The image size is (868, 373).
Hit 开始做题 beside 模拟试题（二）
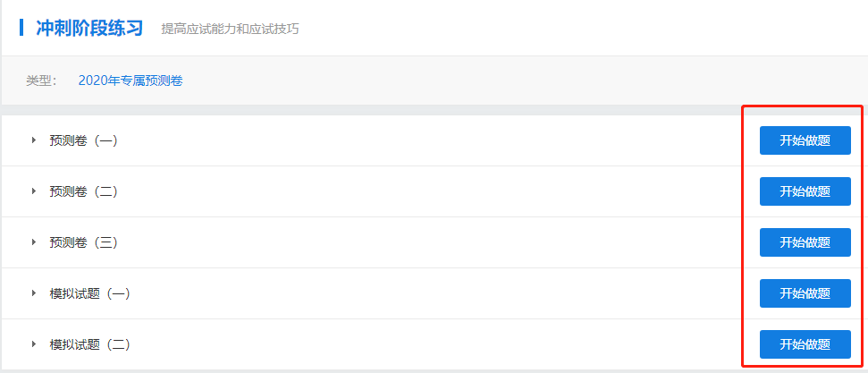point(805,344)
